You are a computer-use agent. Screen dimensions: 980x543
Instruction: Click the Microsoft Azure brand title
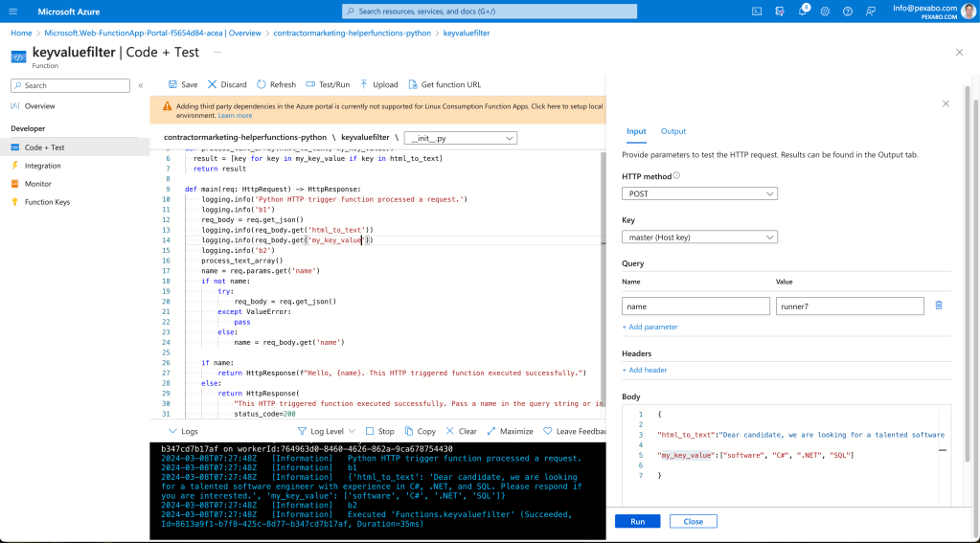[69, 11]
